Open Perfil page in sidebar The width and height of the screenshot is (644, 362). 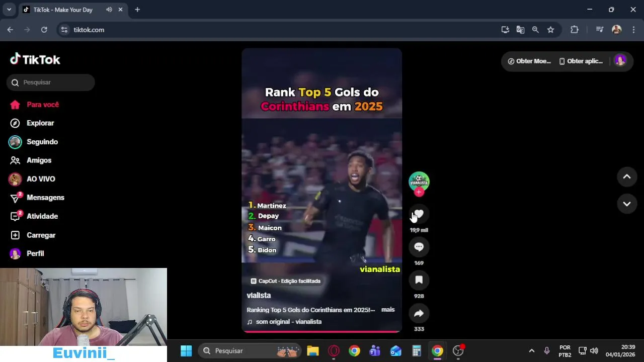[x=27, y=253]
